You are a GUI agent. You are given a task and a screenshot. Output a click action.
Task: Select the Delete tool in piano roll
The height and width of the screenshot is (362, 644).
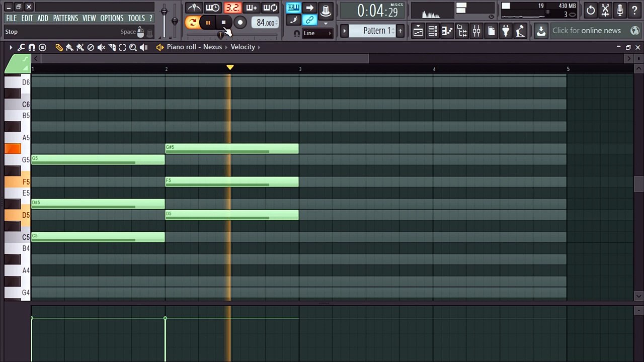91,47
